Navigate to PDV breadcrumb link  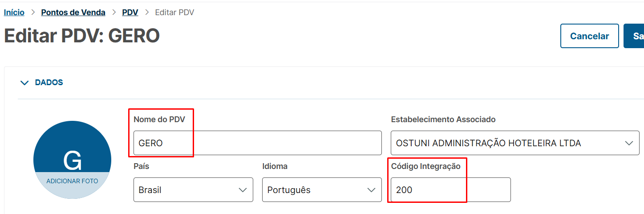(130, 12)
